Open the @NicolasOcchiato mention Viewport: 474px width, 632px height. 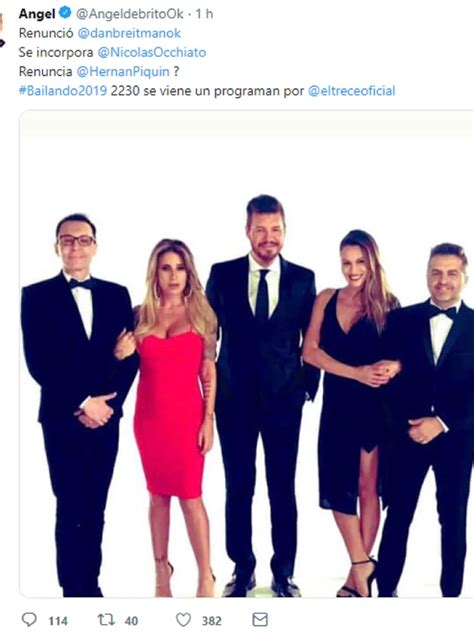pyautogui.click(x=152, y=52)
